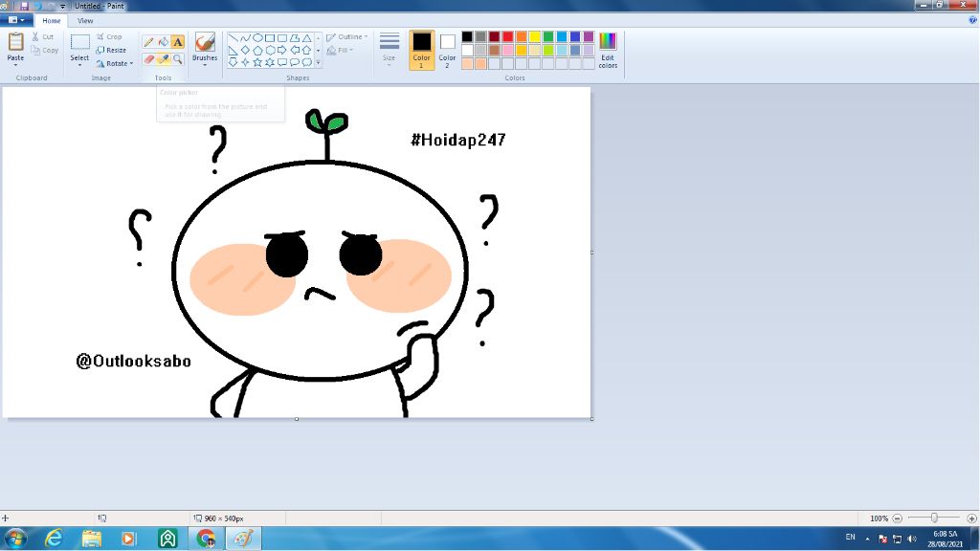The width and height of the screenshot is (980, 551).
Task: Expand the Customize Quick Access Toolbar arrow
Action: point(62,7)
